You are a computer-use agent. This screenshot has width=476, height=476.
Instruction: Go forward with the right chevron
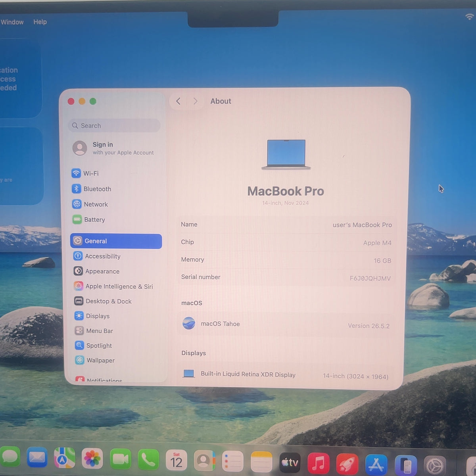195,101
